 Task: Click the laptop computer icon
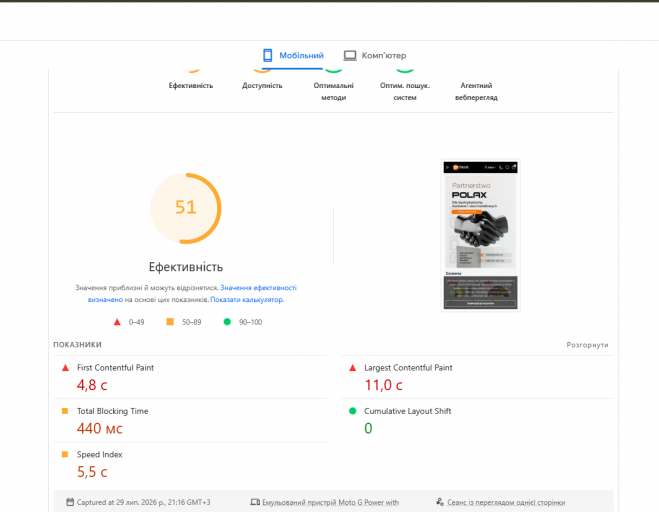click(x=350, y=55)
